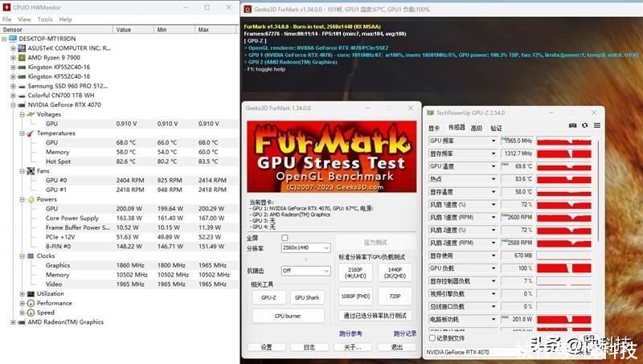Click the HWMonitor Value column header
Screen dimensions: 643x364
pyautogui.click(x=133, y=30)
